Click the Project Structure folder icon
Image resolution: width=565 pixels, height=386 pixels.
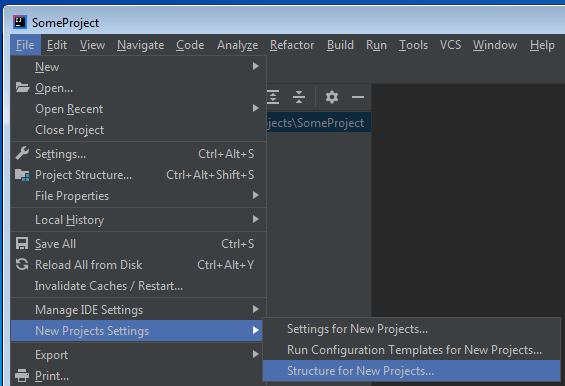coord(22,175)
